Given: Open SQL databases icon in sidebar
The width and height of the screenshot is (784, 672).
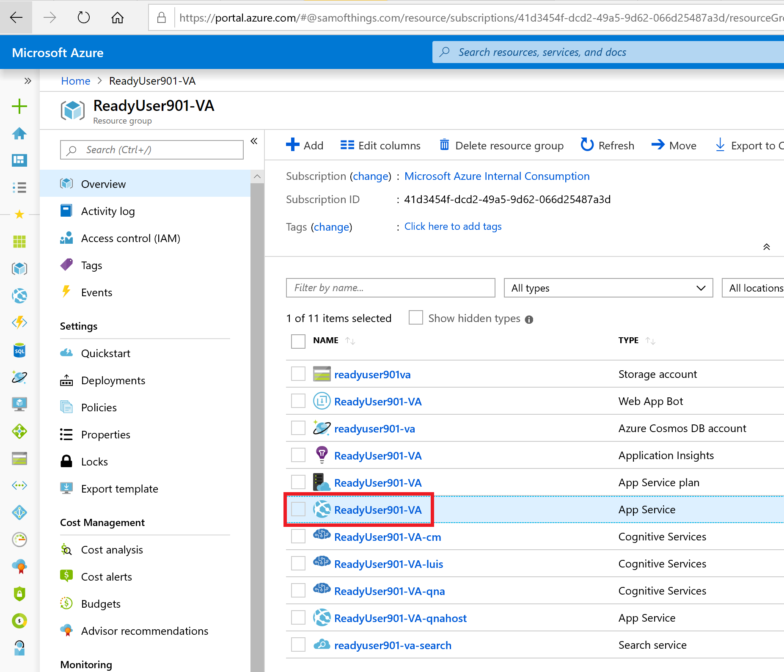Looking at the screenshot, I should click(19, 350).
